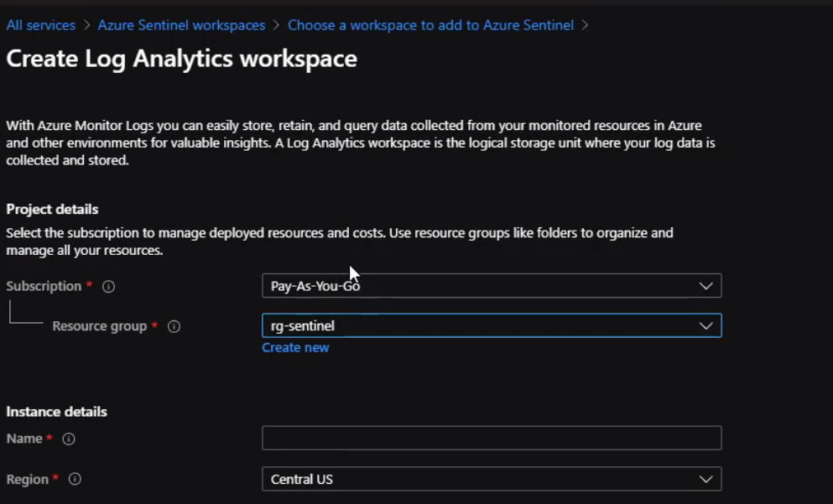Return to Choose a workspace breadcrumb
This screenshot has height=504, width=833.
pyautogui.click(x=430, y=25)
